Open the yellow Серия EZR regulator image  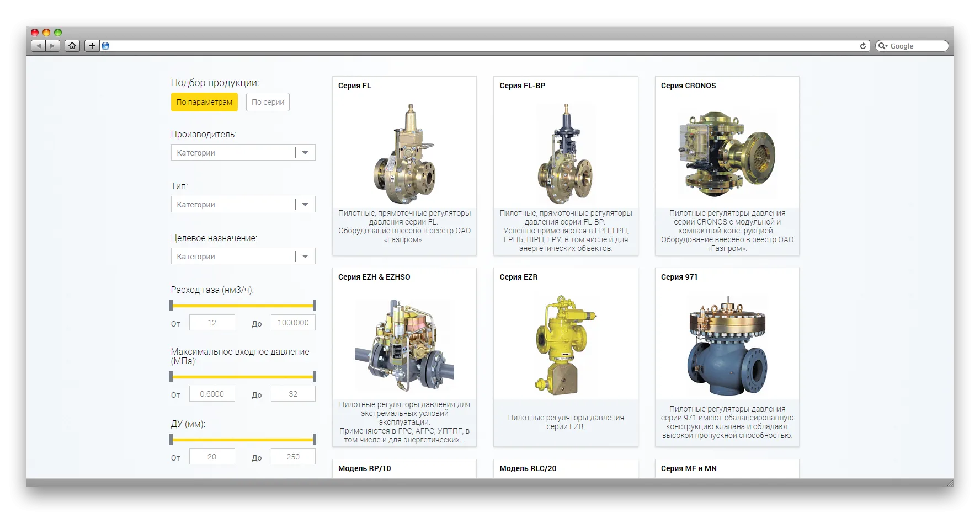[566, 345]
